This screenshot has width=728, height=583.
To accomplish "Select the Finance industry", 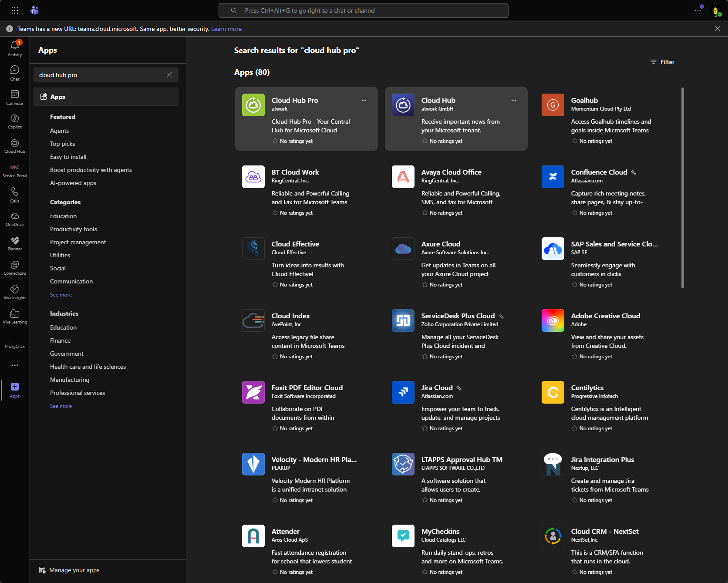I will click(61, 340).
